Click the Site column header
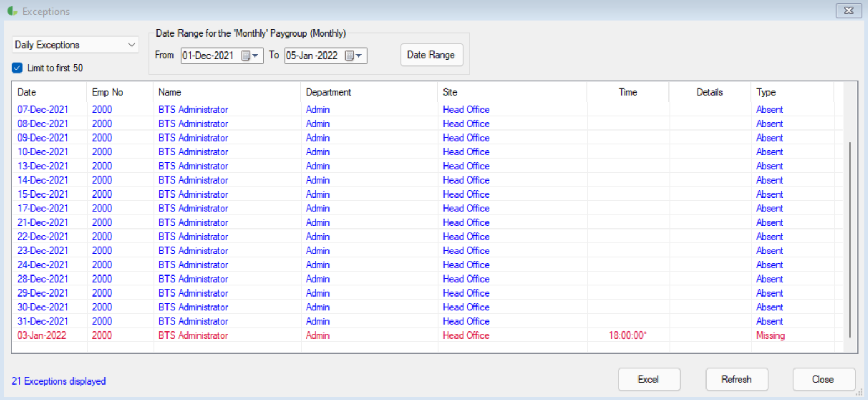 [450, 92]
